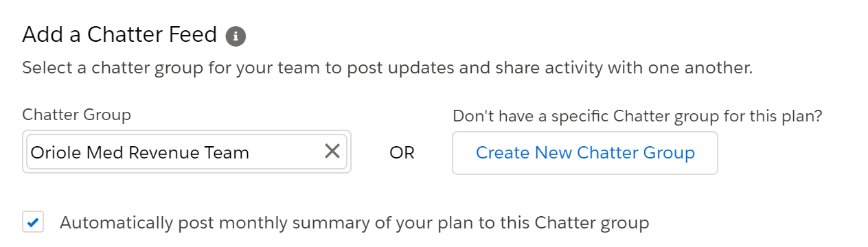The image size is (868, 247).
Task: Click the info icon beside Add a Chatter Feed
Action: click(x=236, y=36)
